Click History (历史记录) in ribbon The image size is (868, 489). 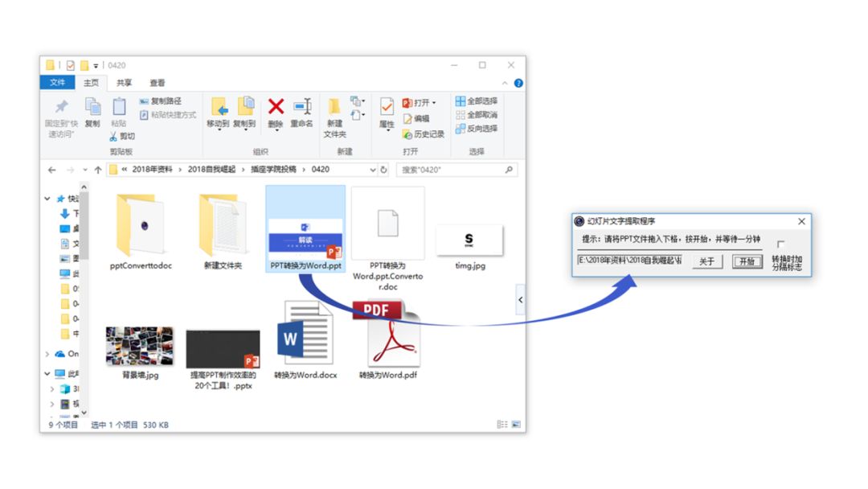(x=423, y=134)
